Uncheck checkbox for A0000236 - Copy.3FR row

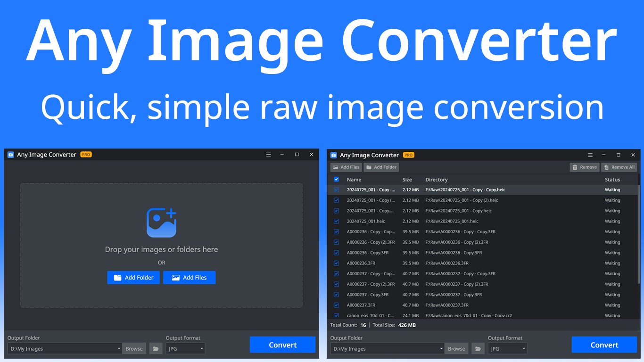[x=336, y=253]
